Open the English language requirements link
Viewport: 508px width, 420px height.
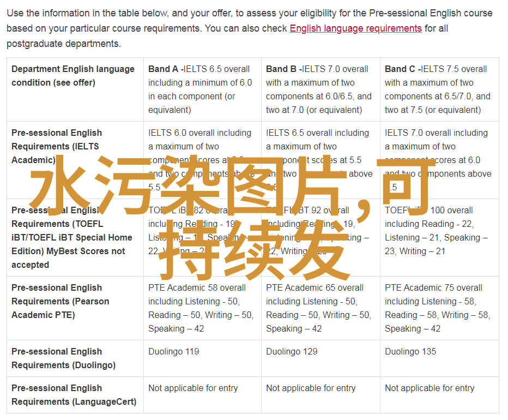tap(355, 28)
